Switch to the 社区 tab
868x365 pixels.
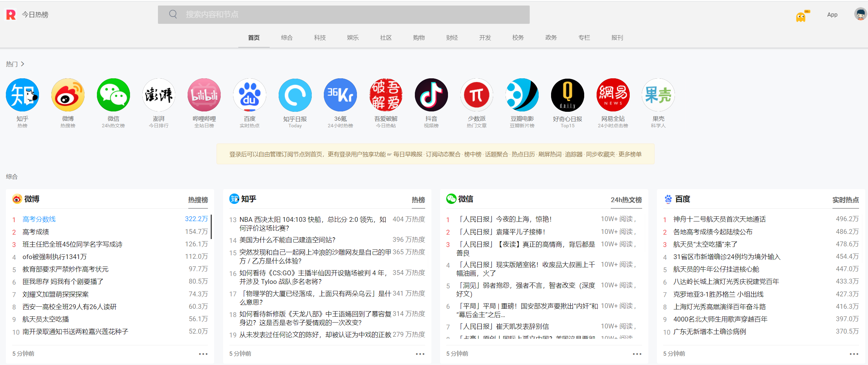[386, 38]
